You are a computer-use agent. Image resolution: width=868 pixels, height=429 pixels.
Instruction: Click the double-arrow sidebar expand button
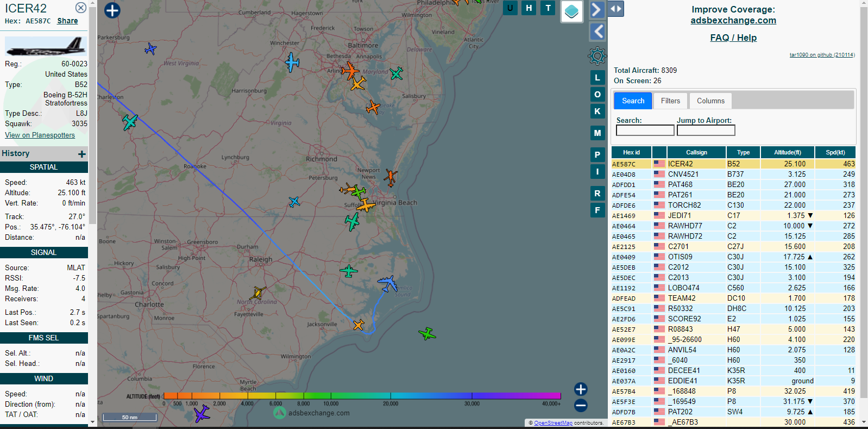pyautogui.click(x=615, y=9)
